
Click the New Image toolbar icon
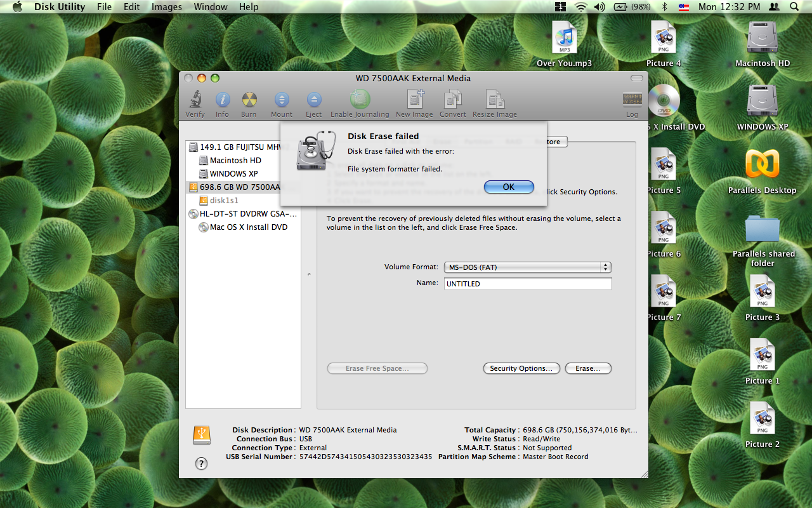click(x=414, y=100)
